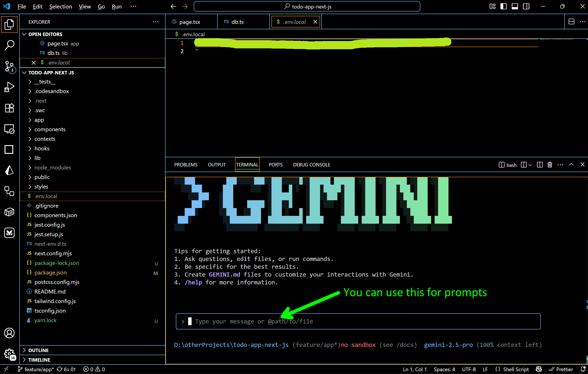Image resolution: width=588 pixels, height=374 pixels.
Task: Split the editor with the layout icon
Action: pyautogui.click(x=571, y=22)
